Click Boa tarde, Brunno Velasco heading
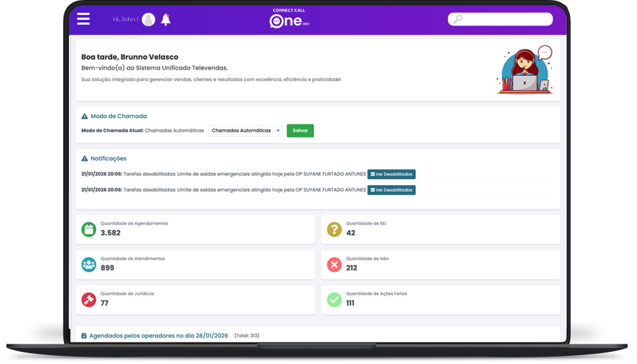The image size is (637, 364). coord(130,57)
